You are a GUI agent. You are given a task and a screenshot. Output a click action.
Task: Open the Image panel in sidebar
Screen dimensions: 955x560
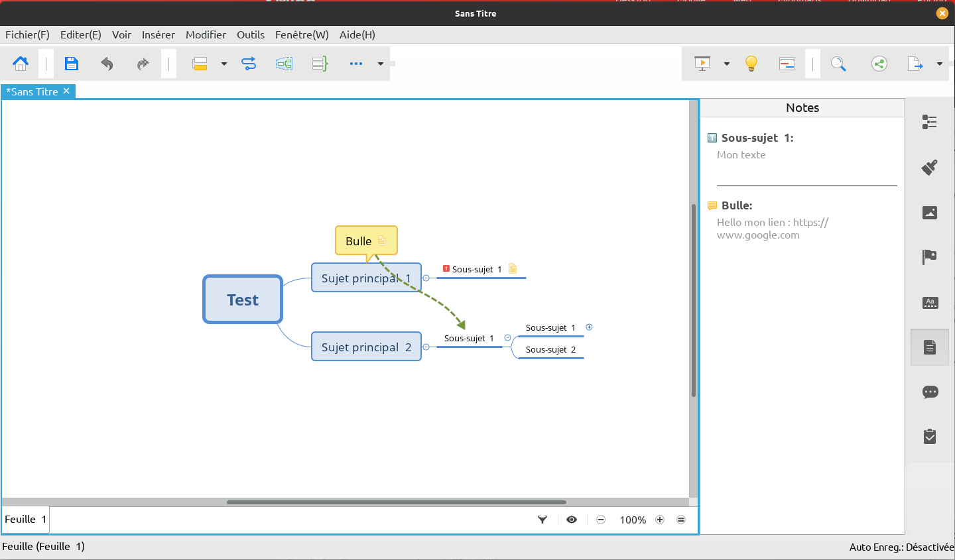click(930, 212)
